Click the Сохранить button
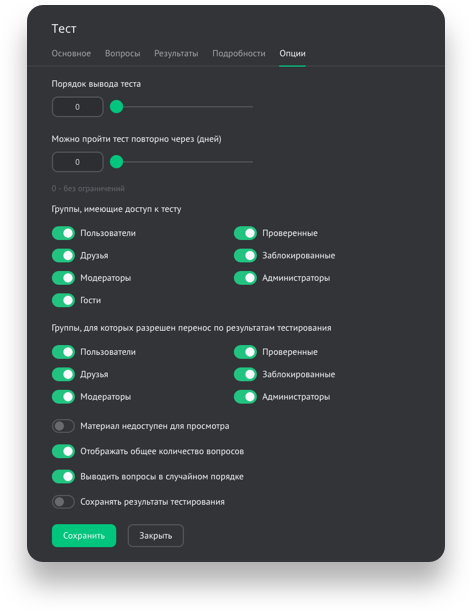 tap(84, 535)
